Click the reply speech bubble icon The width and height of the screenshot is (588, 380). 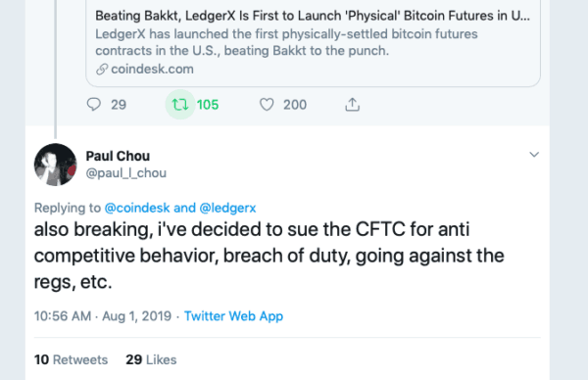(94, 104)
